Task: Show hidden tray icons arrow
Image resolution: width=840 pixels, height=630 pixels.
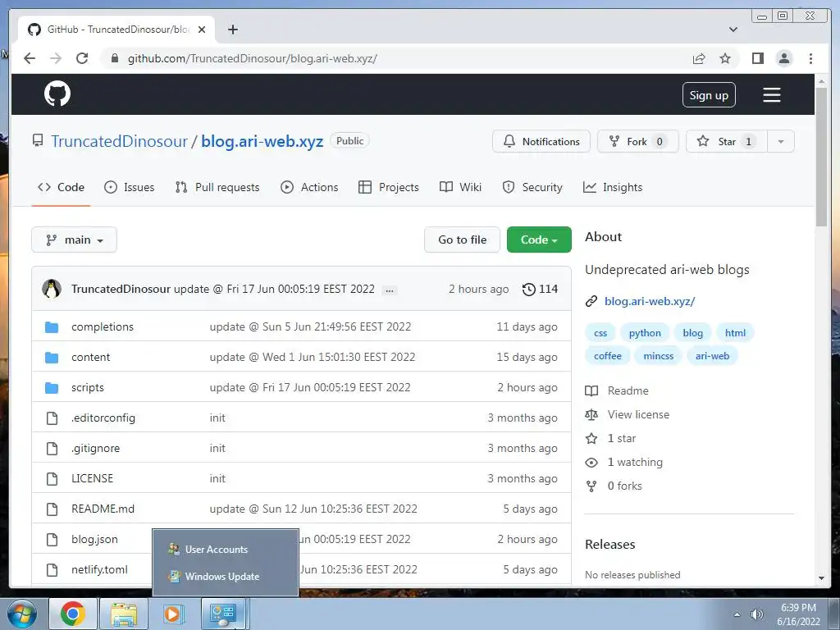Action: [737, 614]
